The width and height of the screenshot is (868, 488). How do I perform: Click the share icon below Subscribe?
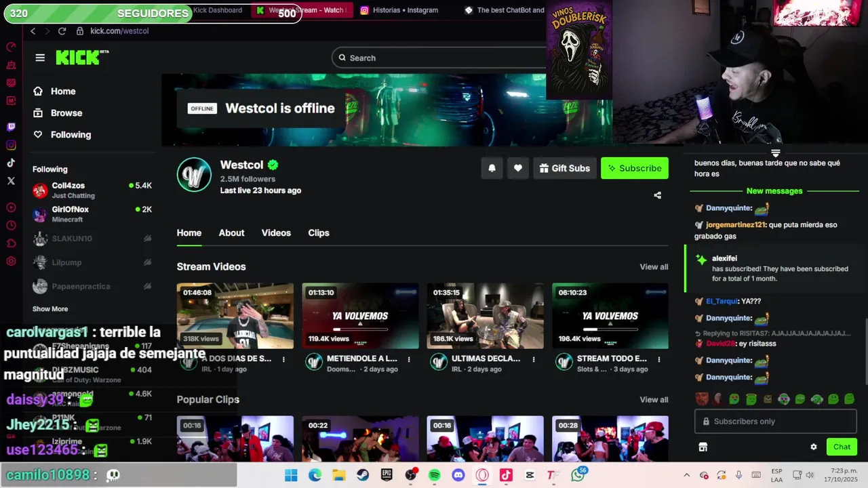[x=657, y=195]
